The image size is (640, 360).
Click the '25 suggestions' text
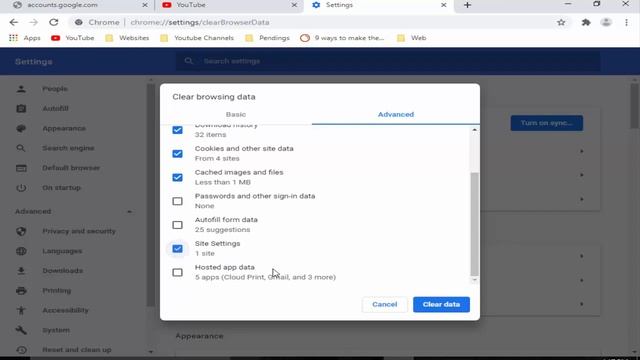222,230
